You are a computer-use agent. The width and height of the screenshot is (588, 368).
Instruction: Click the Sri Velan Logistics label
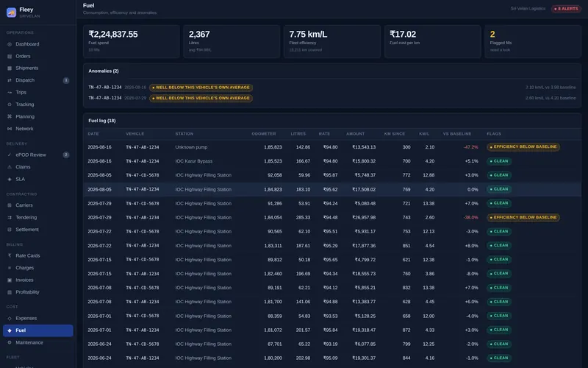tap(528, 9)
